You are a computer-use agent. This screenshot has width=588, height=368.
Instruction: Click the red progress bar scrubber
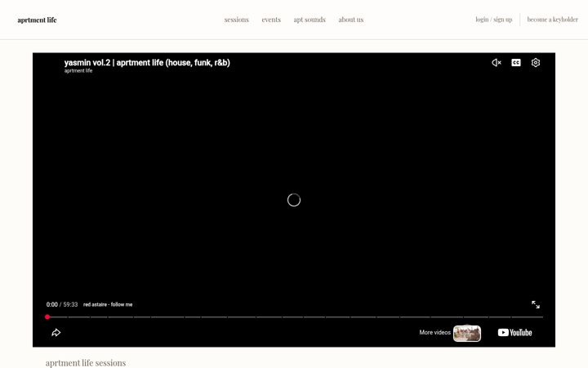pyautogui.click(x=47, y=317)
